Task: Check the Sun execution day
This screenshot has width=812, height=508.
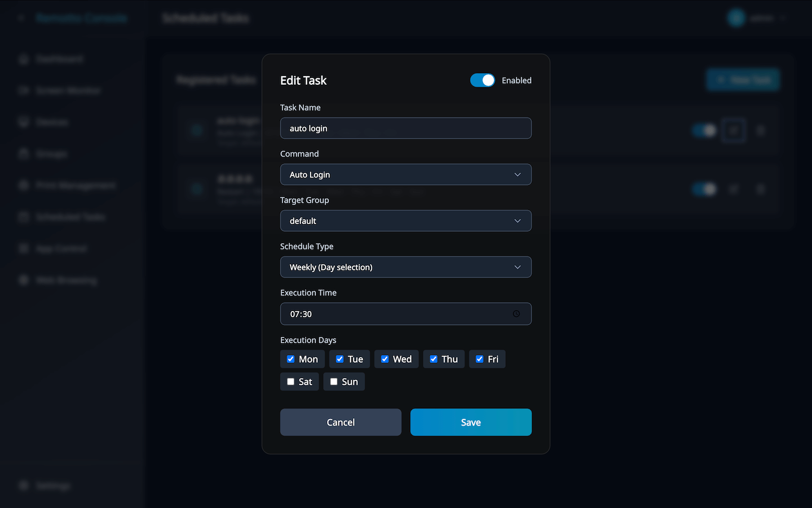Action: click(334, 382)
